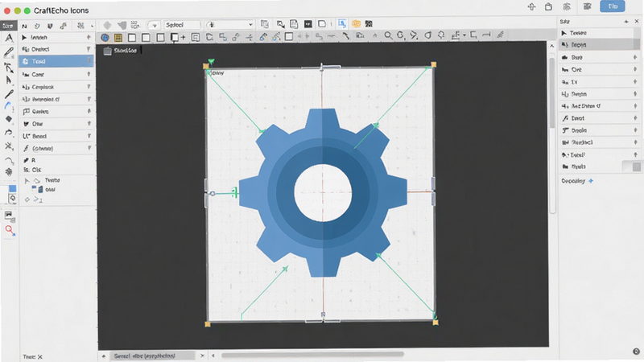Click the blue fill color swatch in toolbox
Viewport: 644px width, 362px height.
(12, 188)
